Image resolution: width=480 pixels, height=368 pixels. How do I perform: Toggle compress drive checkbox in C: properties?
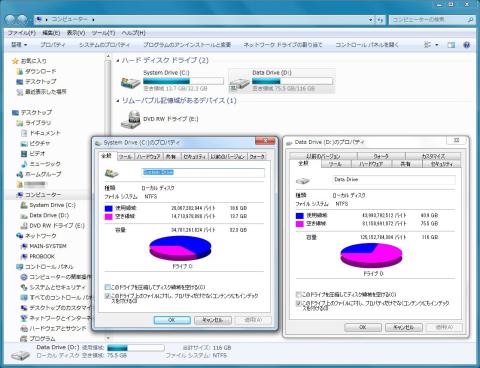coord(107,287)
